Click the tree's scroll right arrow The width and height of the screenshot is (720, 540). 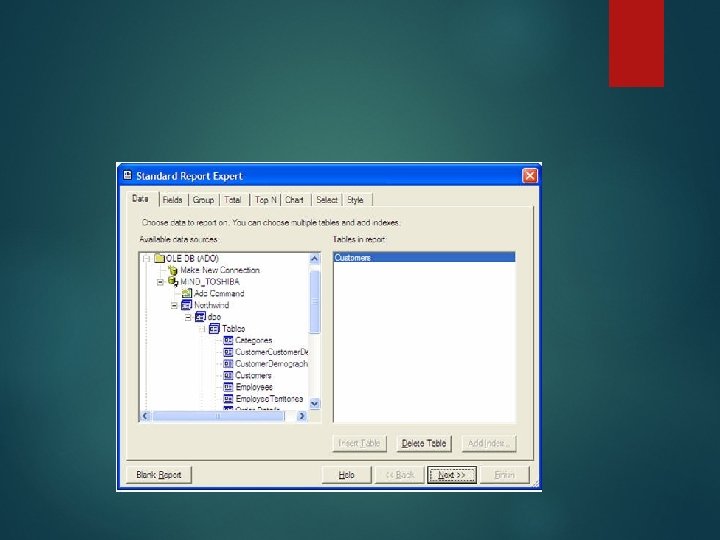pos(302,416)
